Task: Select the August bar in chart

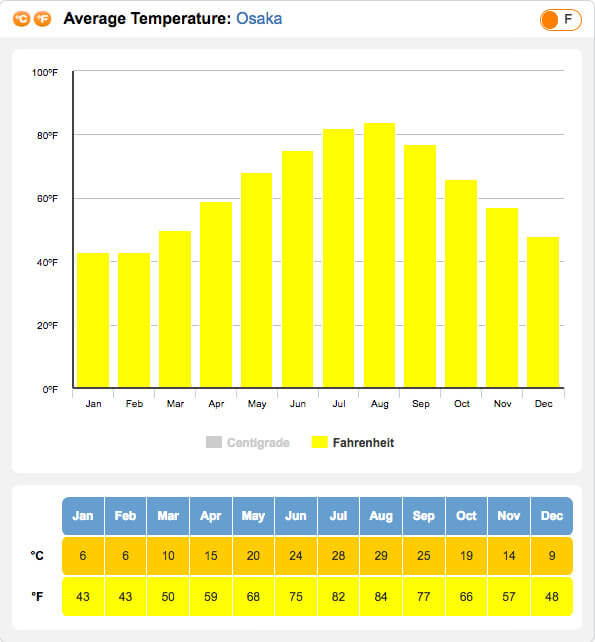Action: (379, 255)
